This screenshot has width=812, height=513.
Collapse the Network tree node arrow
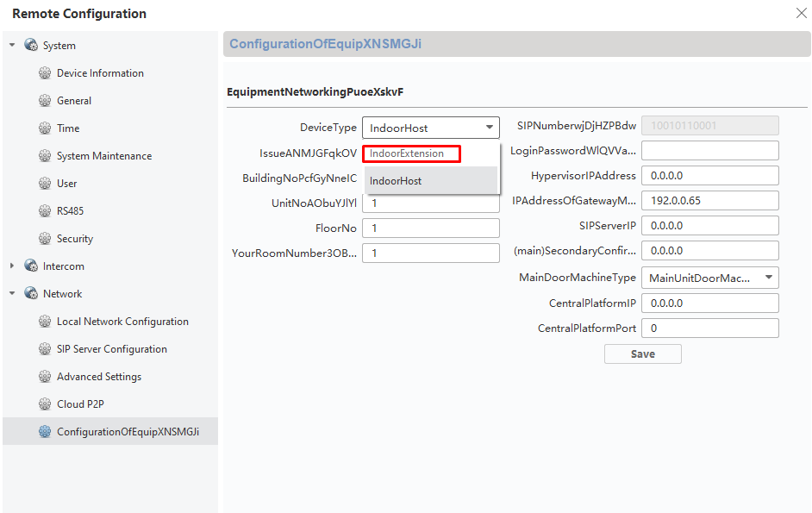point(12,293)
